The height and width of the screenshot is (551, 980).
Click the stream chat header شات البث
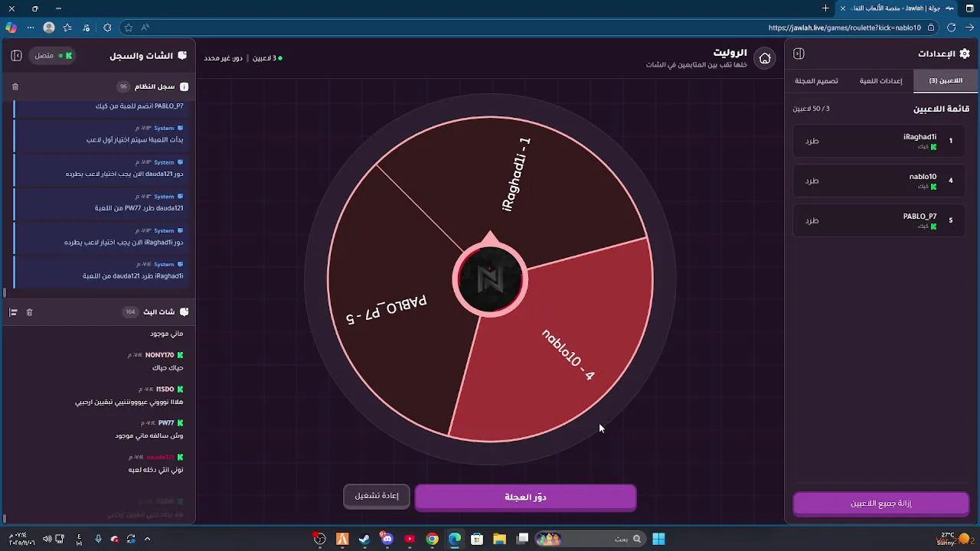[159, 312]
